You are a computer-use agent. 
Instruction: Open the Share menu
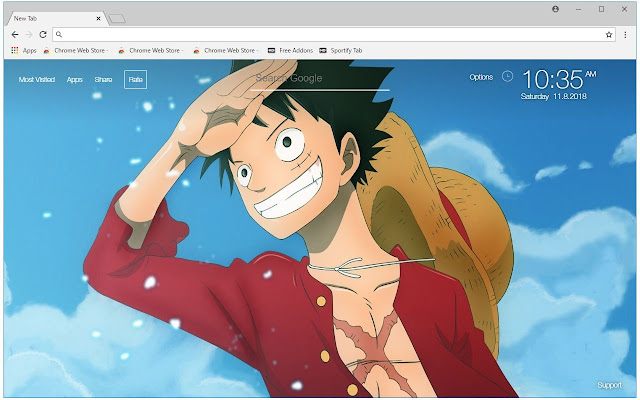(103, 80)
